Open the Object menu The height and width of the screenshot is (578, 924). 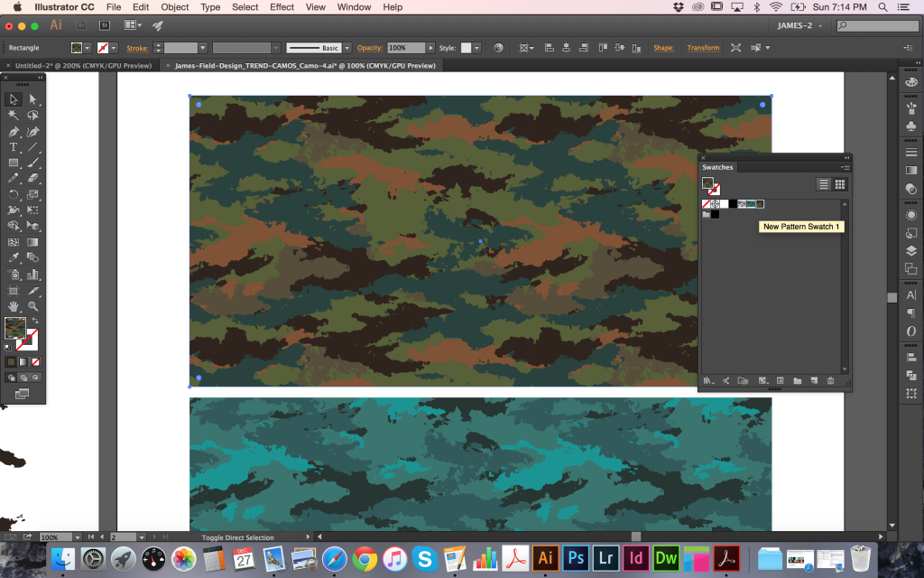[175, 7]
